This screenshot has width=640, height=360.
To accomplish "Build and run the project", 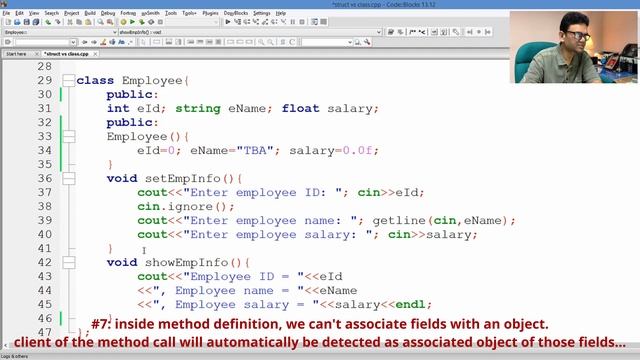I will click(x=142, y=22).
